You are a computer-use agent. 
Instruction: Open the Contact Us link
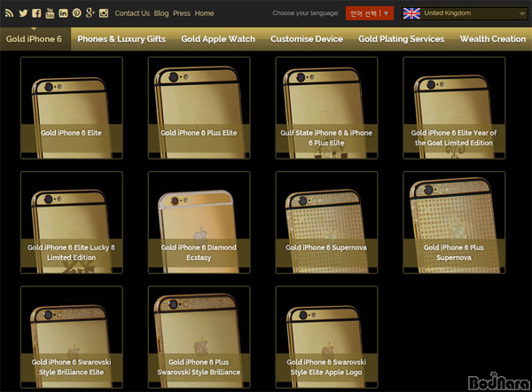132,13
